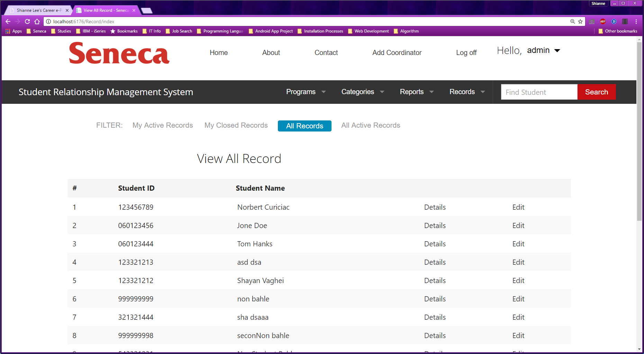Expand the Hello, admin dropdown
The image size is (644, 354).
(x=543, y=51)
